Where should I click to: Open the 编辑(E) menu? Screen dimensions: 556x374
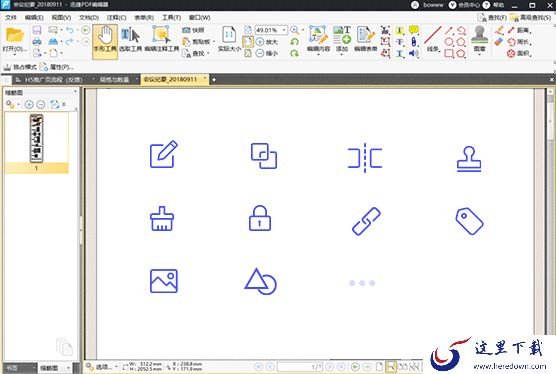click(34, 17)
